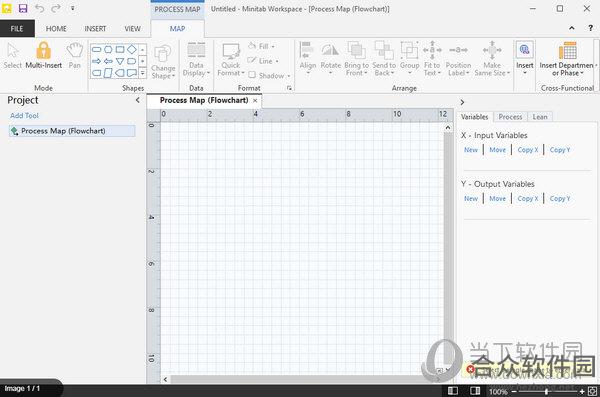The image size is (600, 397).
Task: Switch to the Lean pane tab
Action: pyautogui.click(x=540, y=117)
